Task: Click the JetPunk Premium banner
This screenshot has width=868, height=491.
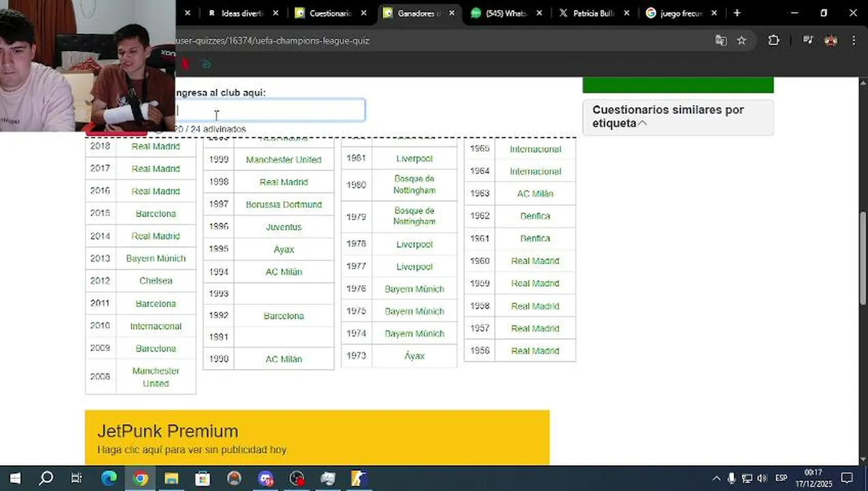Action: pyautogui.click(x=317, y=437)
